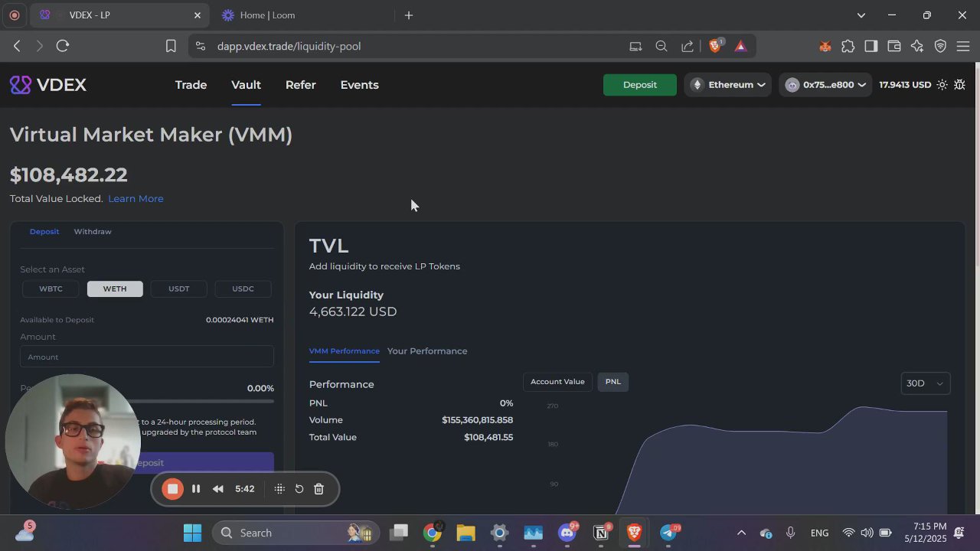Image resolution: width=980 pixels, height=551 pixels.
Task: Stop the Loom recording
Action: [173, 489]
